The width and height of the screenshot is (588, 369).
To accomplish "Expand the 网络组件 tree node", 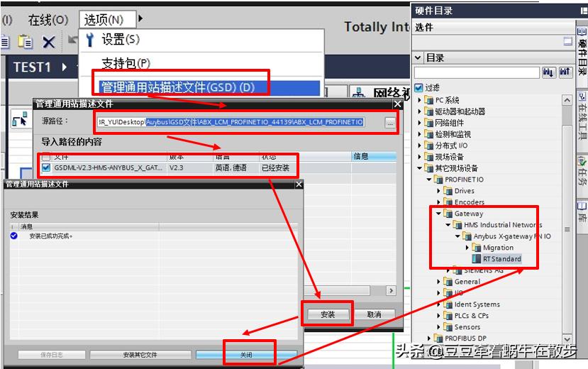I will pos(420,123).
